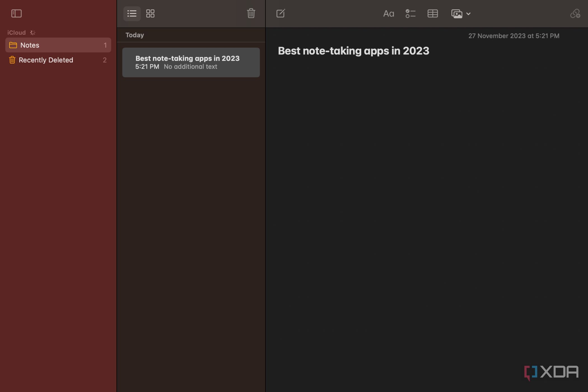Click the note date '27 November 2023 at 5:21 PM'

click(x=514, y=36)
